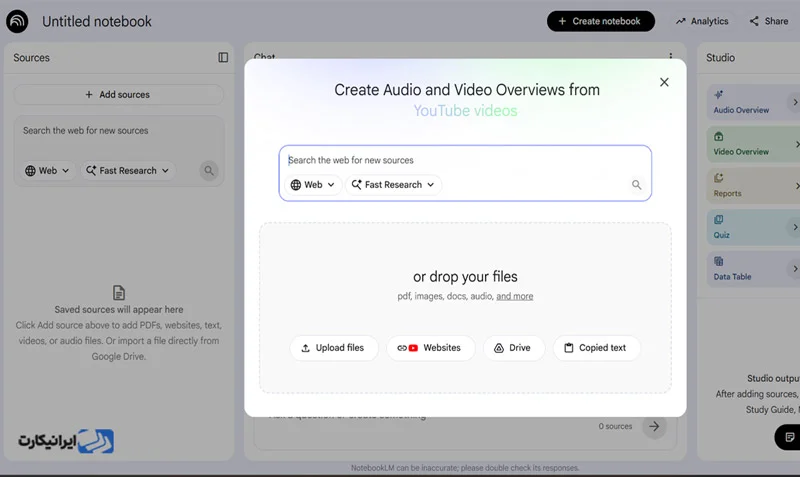Click Add sources in Sources panel
800x477 pixels.
point(118,95)
